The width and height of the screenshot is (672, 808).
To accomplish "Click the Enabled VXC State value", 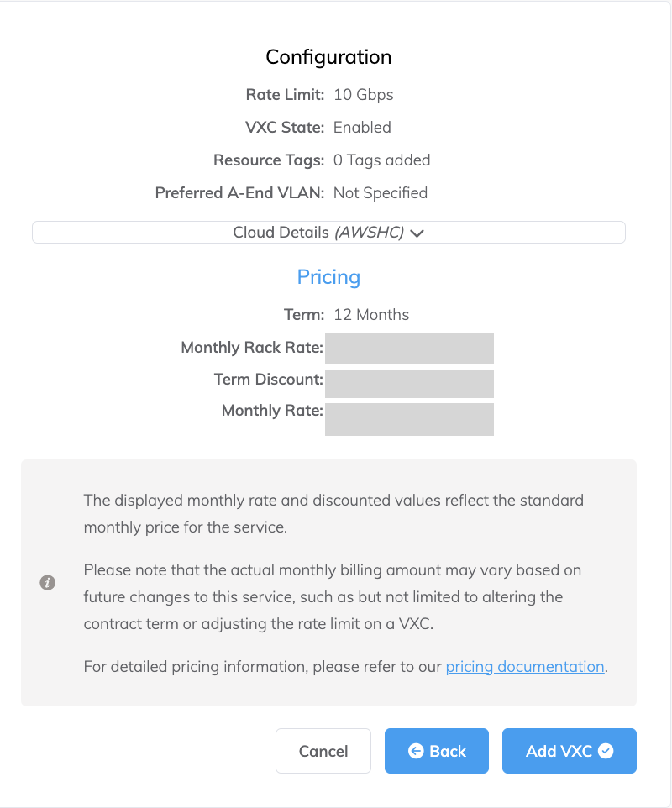I will click(x=362, y=128).
